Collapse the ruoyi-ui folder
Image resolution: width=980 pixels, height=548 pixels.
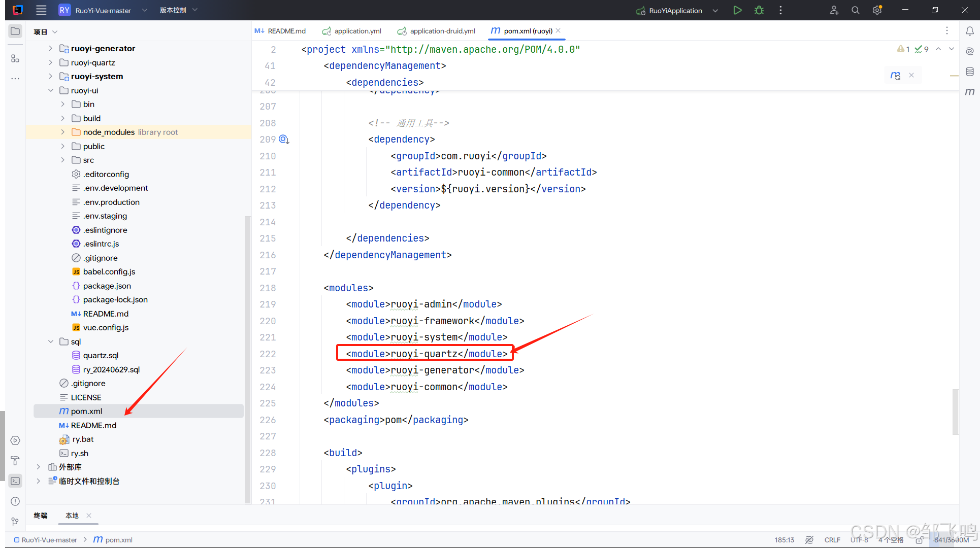point(50,90)
